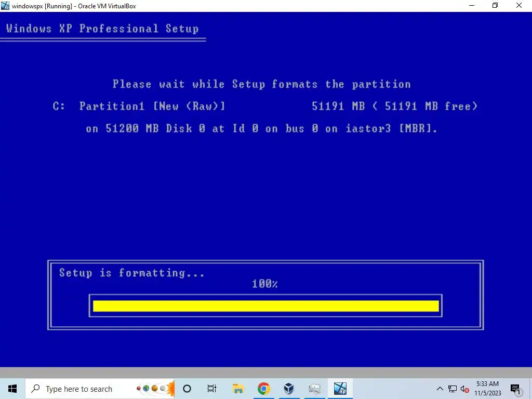Image resolution: width=532 pixels, height=399 pixels.
Task: Click the 'Windows XP Professional Setup' heading
Action: click(102, 29)
